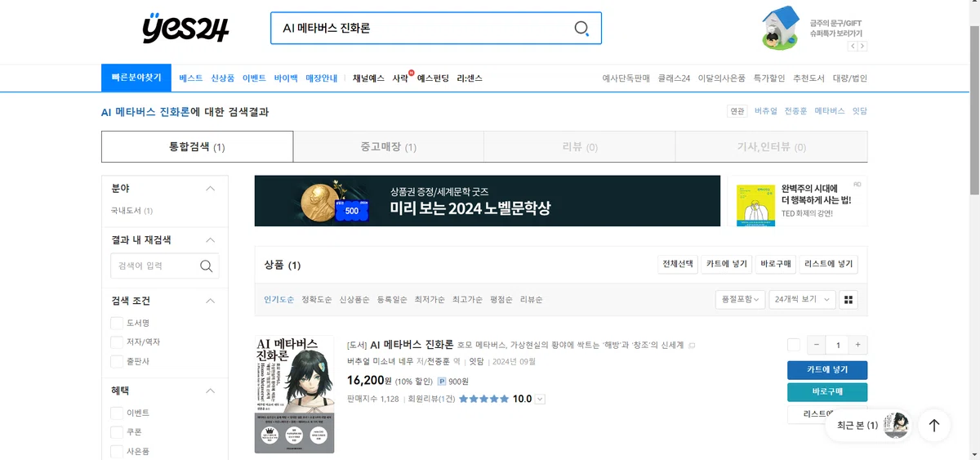Screen dimensions: 980x460
Task: Collapse the 혜택 section
Action: [x=210, y=391]
